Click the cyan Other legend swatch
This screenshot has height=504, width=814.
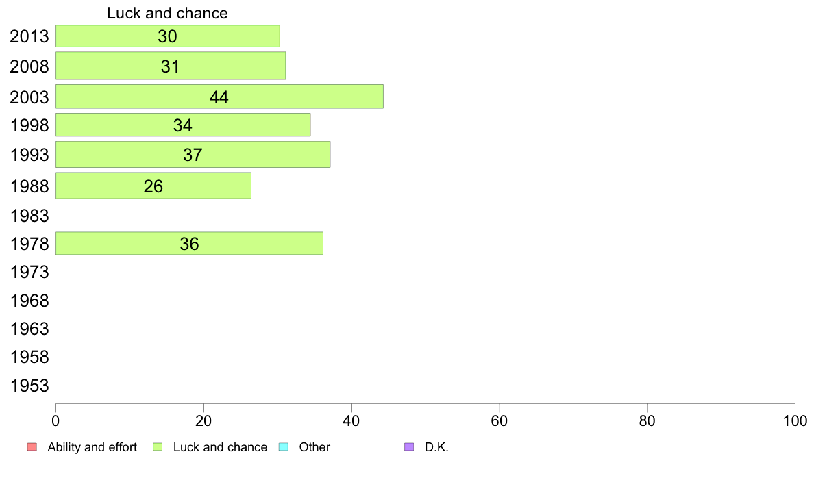pyautogui.click(x=284, y=447)
